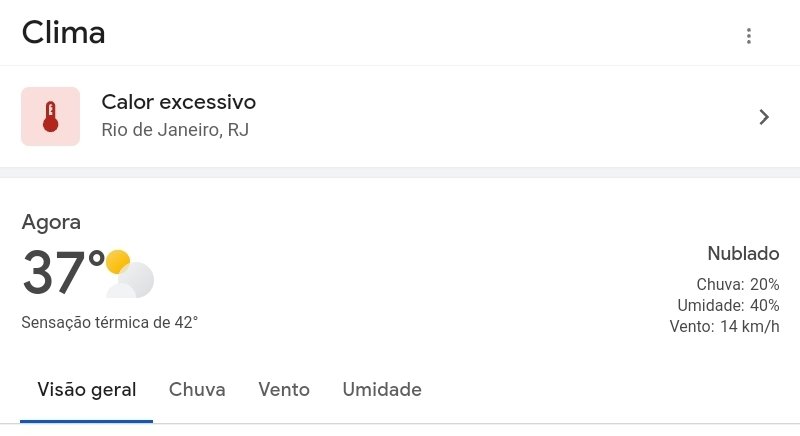
Task: Click the Clima page heading
Action: pos(63,33)
